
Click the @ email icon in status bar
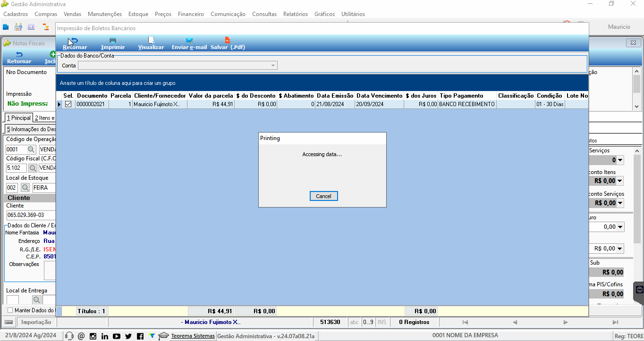point(81,336)
